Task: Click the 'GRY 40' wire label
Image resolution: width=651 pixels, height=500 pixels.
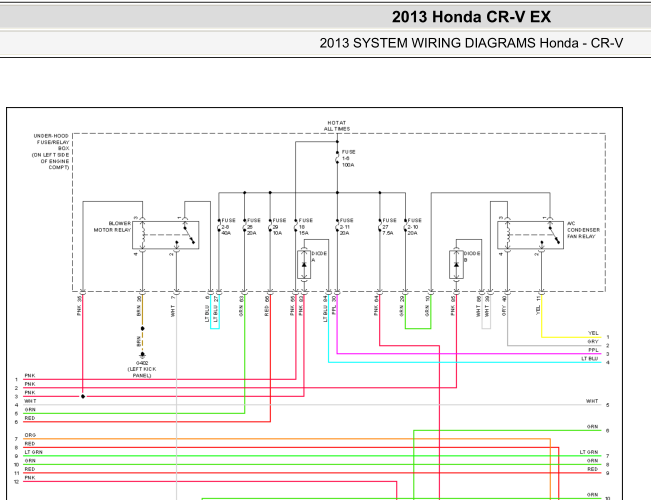Action: click(504, 306)
